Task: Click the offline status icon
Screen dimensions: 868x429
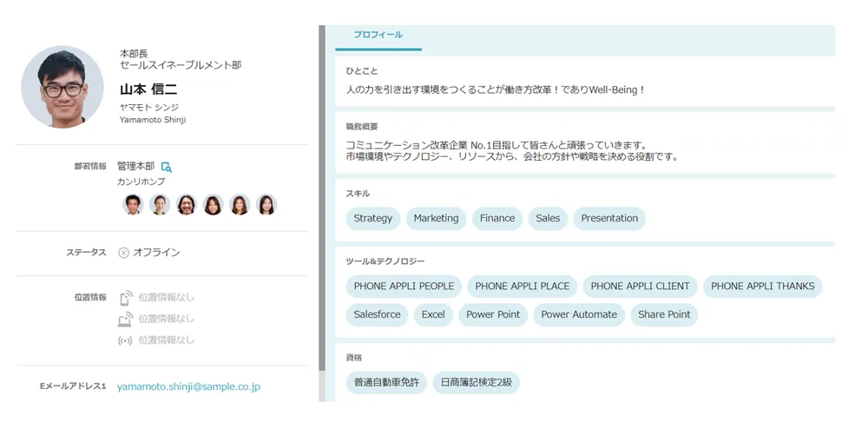Action: click(123, 253)
